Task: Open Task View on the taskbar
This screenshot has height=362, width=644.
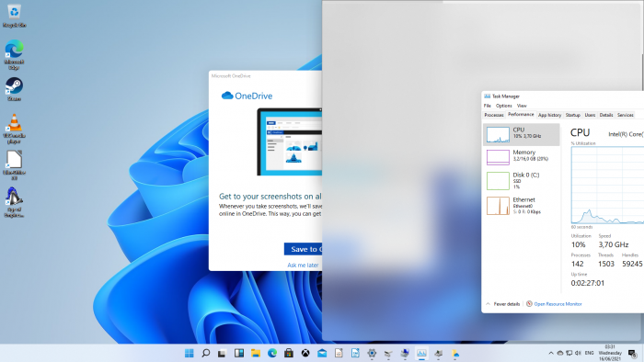Action: click(223, 353)
